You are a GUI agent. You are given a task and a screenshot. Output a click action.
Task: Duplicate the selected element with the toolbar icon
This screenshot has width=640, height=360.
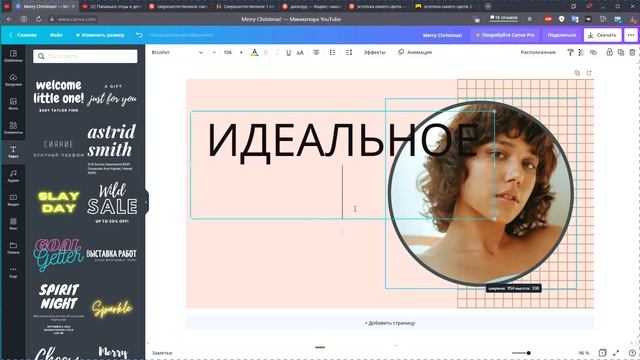pos(621,52)
